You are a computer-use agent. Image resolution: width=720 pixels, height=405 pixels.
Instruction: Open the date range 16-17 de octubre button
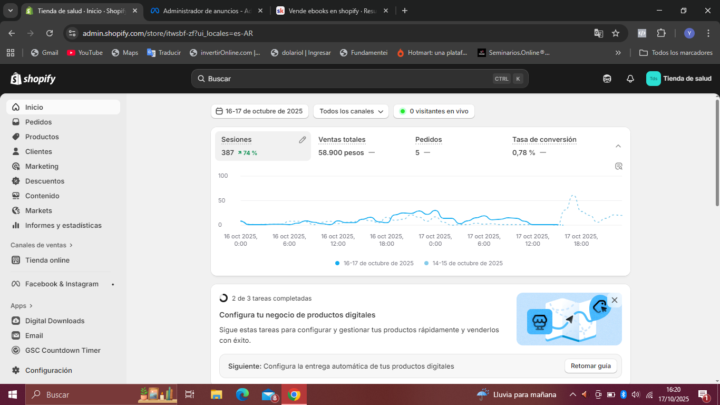tap(259, 111)
